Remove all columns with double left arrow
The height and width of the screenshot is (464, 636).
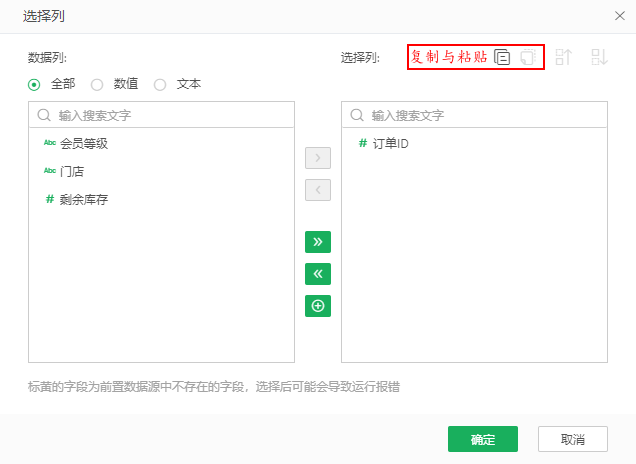pyautogui.click(x=317, y=274)
